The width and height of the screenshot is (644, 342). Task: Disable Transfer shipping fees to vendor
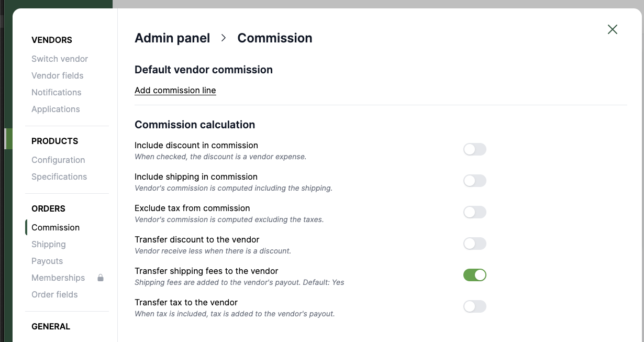click(474, 275)
